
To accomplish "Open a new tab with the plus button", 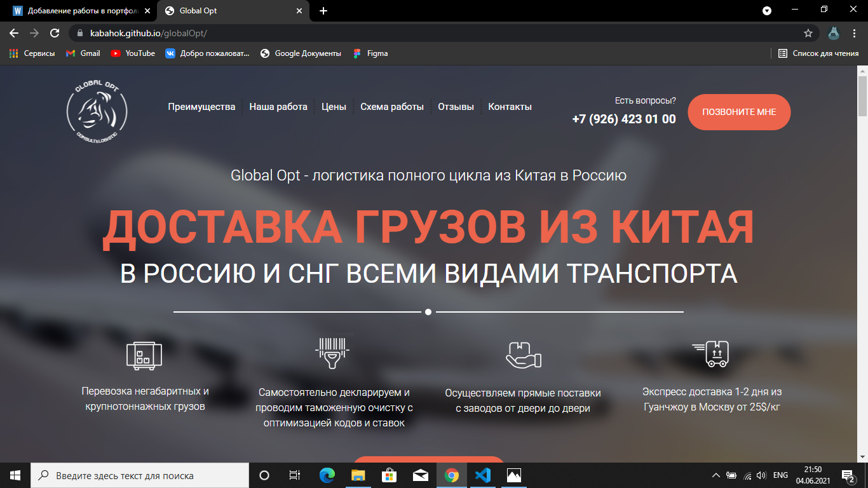I will point(323,11).
